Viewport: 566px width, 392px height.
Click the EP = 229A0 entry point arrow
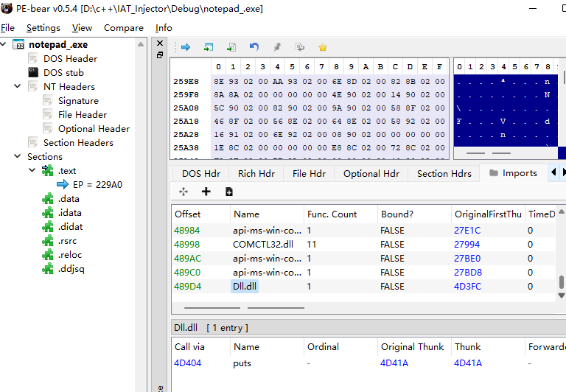pyautogui.click(x=63, y=184)
